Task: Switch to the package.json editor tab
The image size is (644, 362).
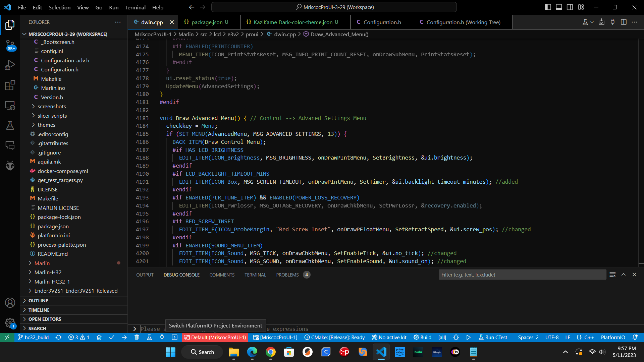Action: 206,22
